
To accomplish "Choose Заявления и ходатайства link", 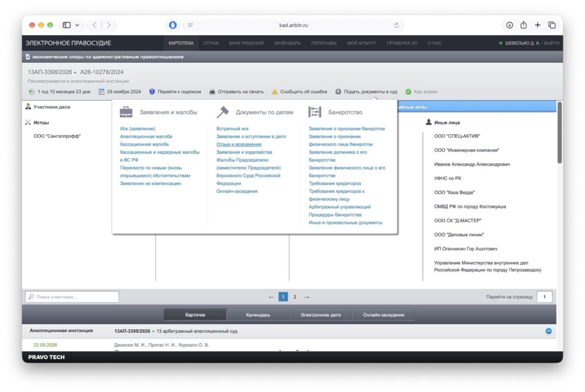I will tap(244, 152).
